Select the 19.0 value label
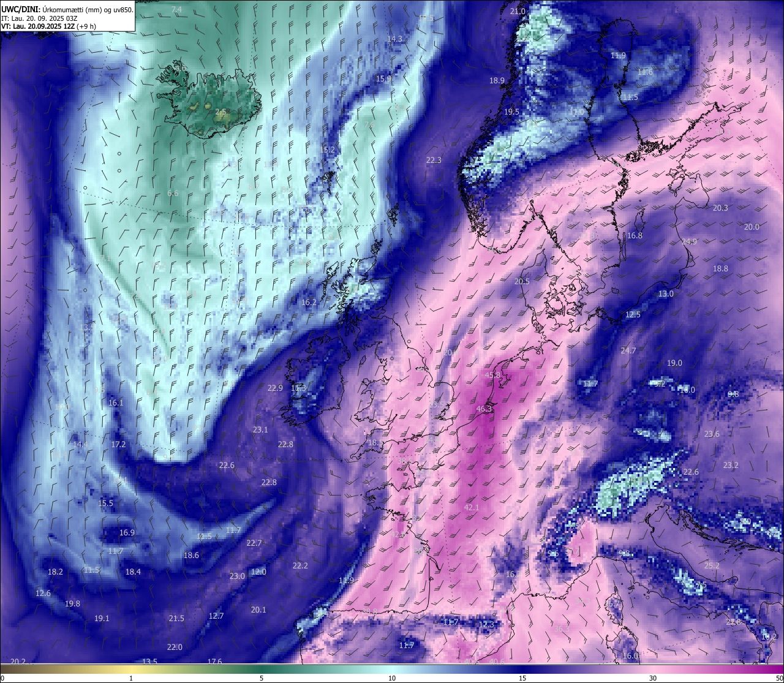The width and height of the screenshot is (784, 683). tap(674, 363)
